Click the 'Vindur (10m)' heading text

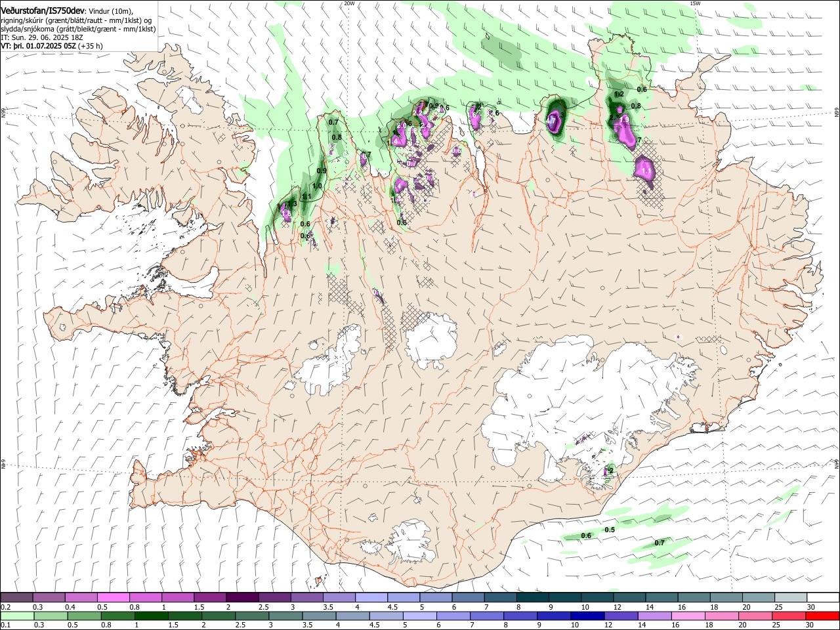[x=110, y=11]
